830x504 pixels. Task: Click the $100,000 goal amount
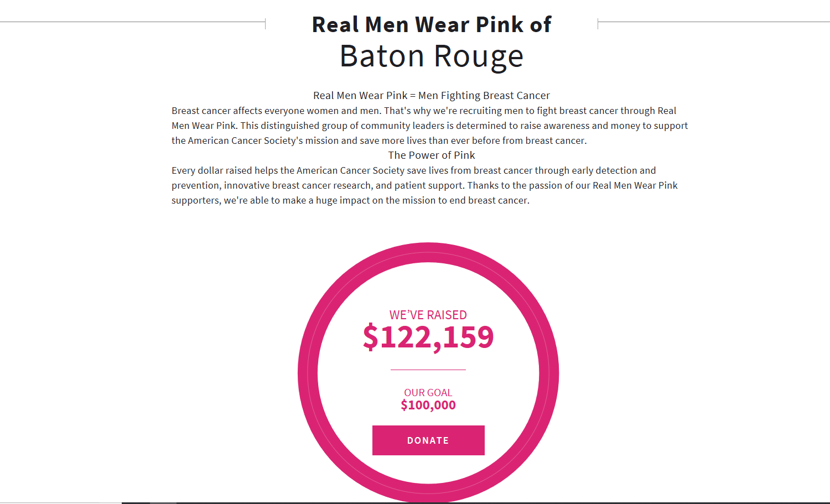click(x=428, y=405)
